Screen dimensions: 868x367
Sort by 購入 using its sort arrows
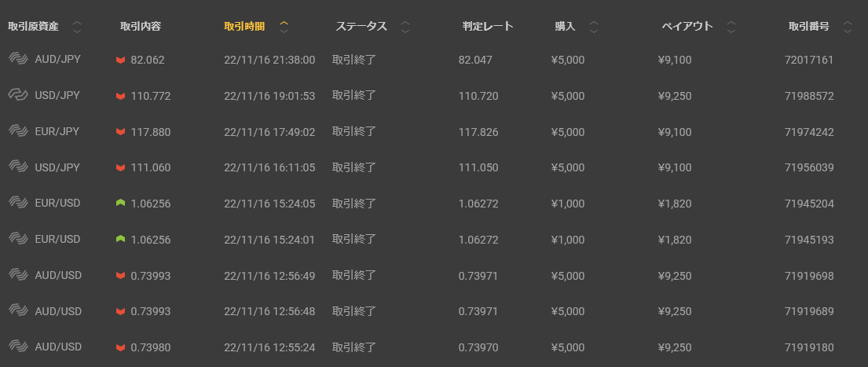[594, 27]
